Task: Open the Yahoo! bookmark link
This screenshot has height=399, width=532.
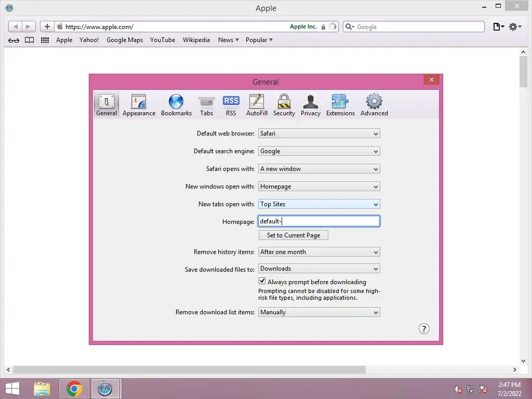Action: pyautogui.click(x=89, y=40)
